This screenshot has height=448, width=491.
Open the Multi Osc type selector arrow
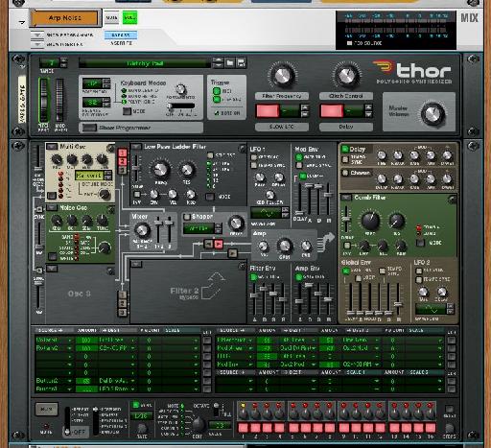51,147
